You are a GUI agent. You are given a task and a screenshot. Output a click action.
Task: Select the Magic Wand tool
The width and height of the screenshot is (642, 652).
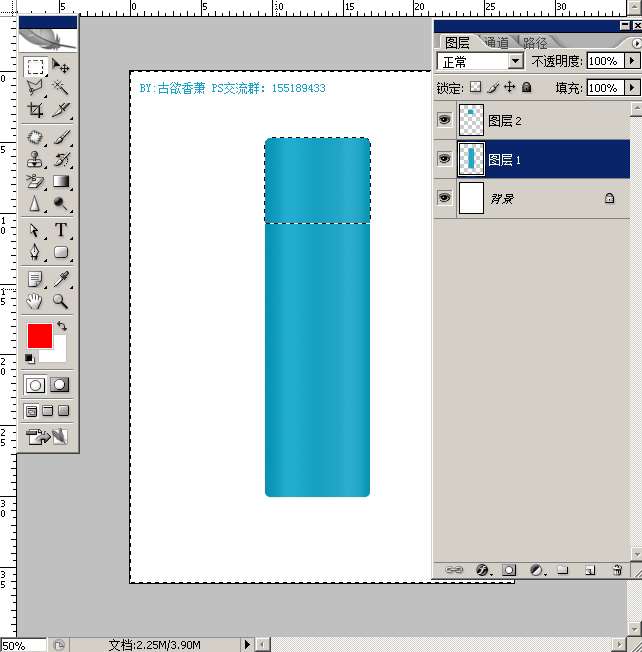61,88
